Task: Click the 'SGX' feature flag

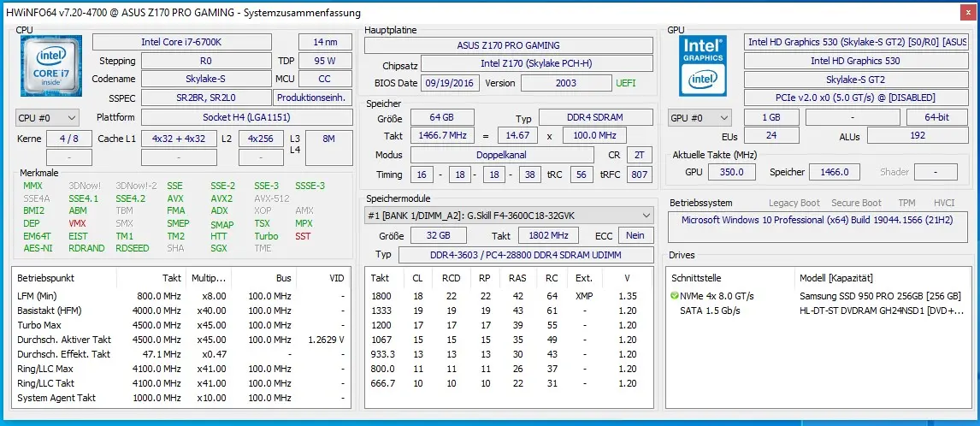Action: coord(219,248)
